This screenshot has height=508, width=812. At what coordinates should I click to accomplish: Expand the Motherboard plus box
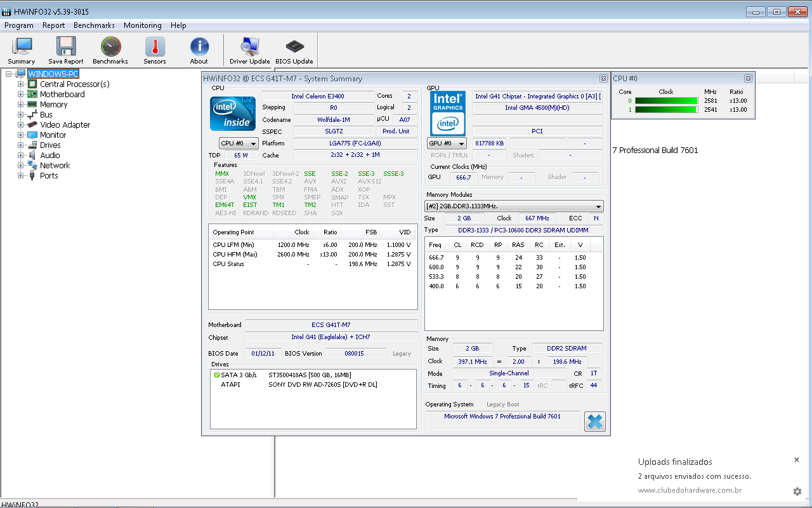coord(20,94)
